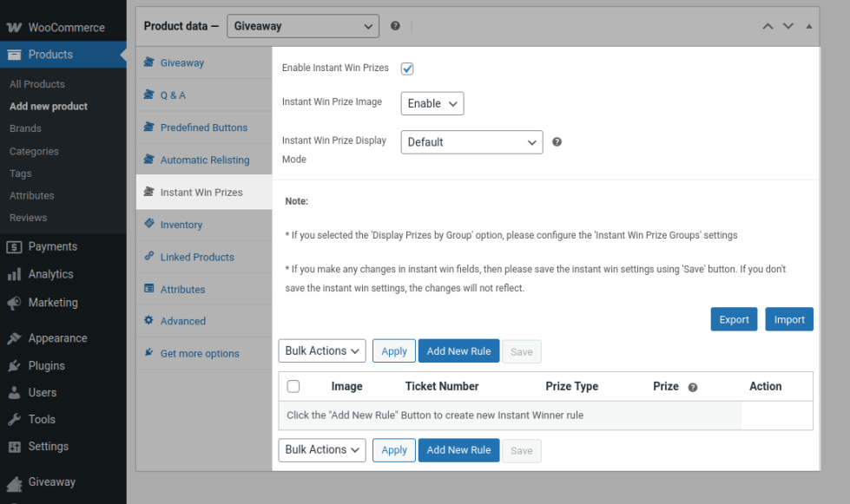Image resolution: width=850 pixels, height=504 pixels.
Task: Click the Prize column help icon
Action: coord(693,388)
